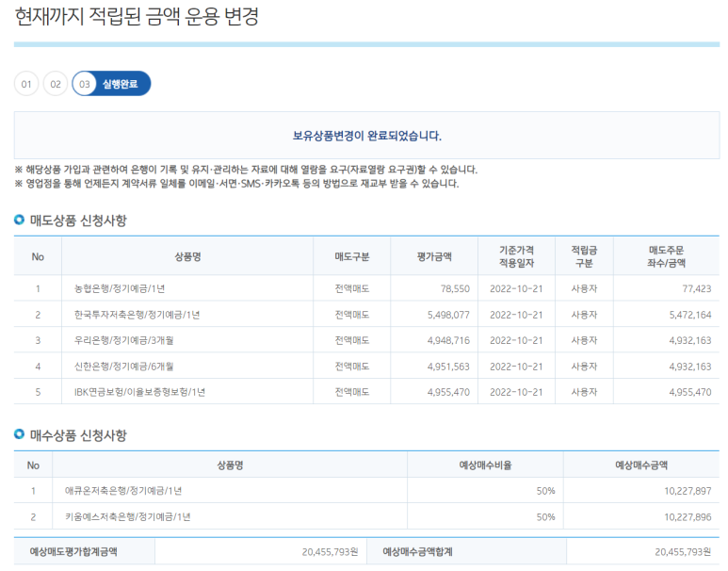Click 50% ratio for 키움예스저축은행
The image size is (728, 571).
tap(545, 516)
